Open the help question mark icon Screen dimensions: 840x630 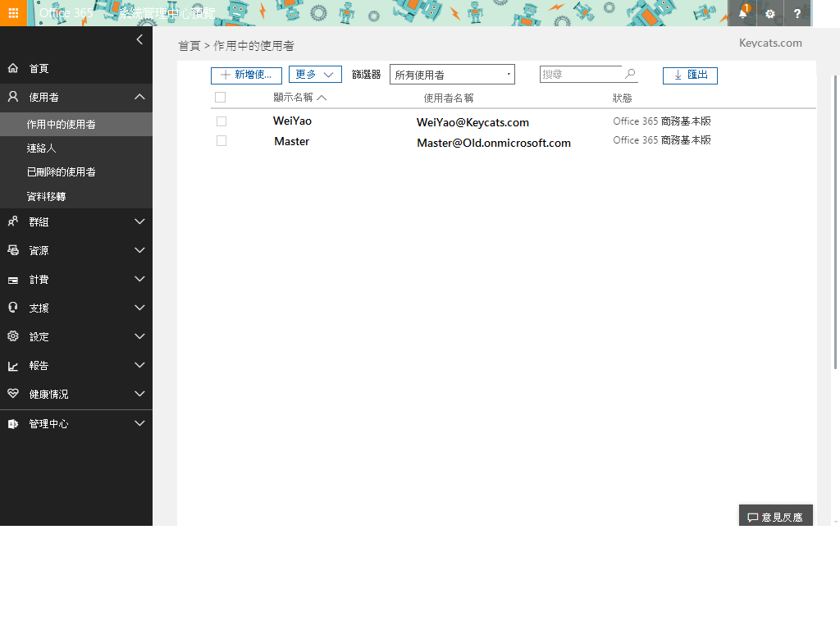coord(797,13)
